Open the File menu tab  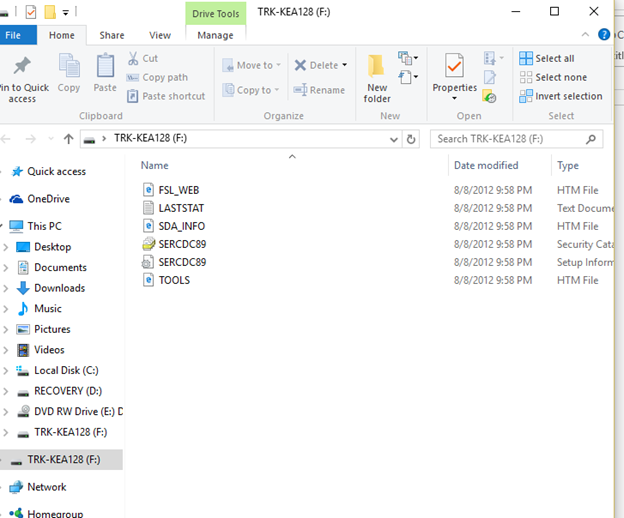[17, 35]
